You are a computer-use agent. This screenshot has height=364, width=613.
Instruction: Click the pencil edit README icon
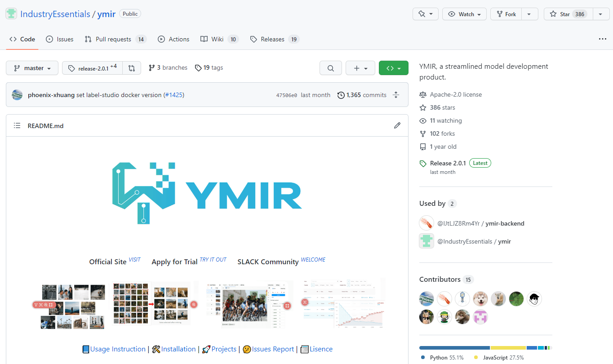tap(397, 125)
